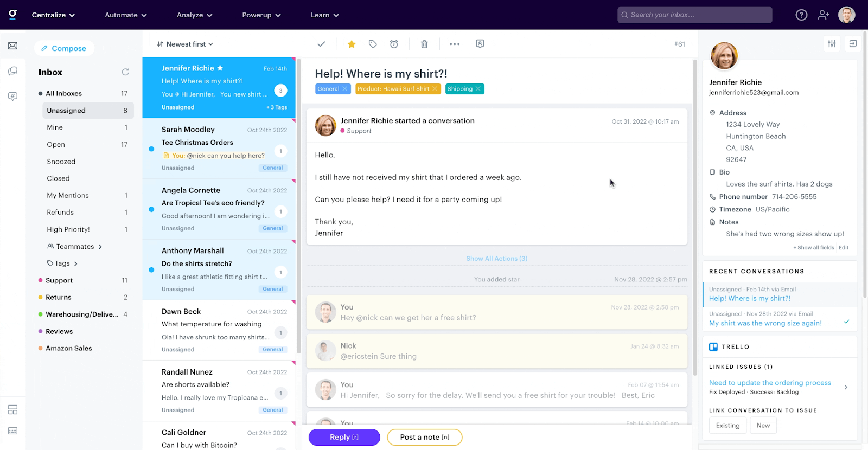Remove the General tag from conversation

[345, 89]
